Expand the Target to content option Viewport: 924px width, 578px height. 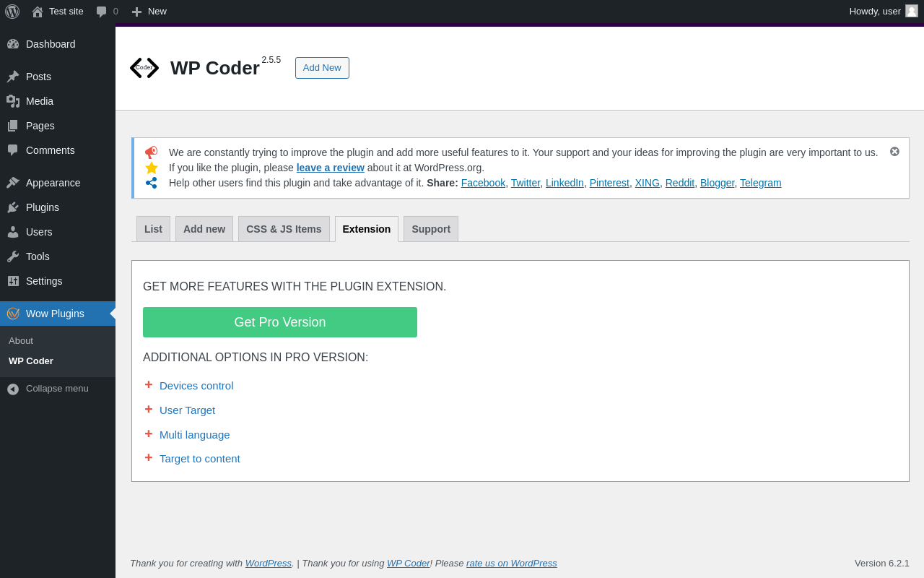[x=199, y=458]
